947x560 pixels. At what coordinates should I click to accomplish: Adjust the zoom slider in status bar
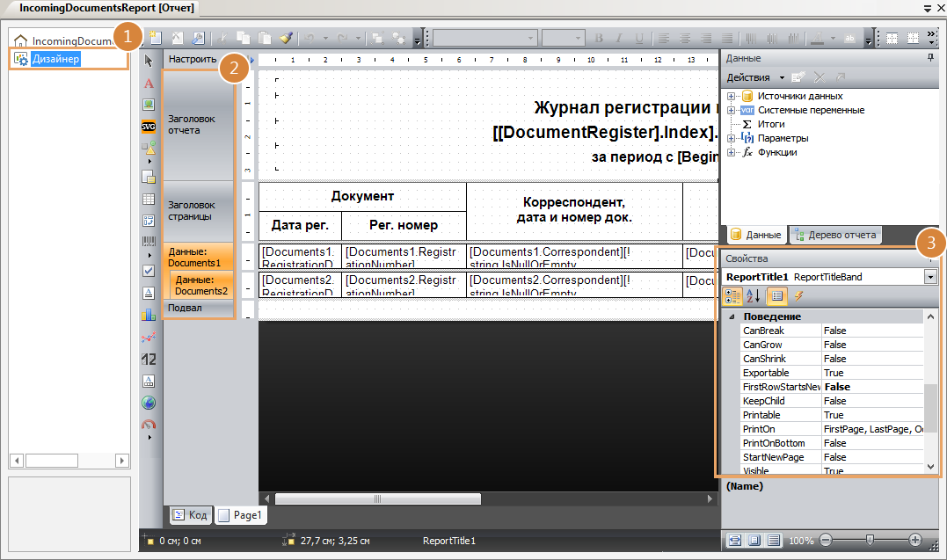(870, 540)
